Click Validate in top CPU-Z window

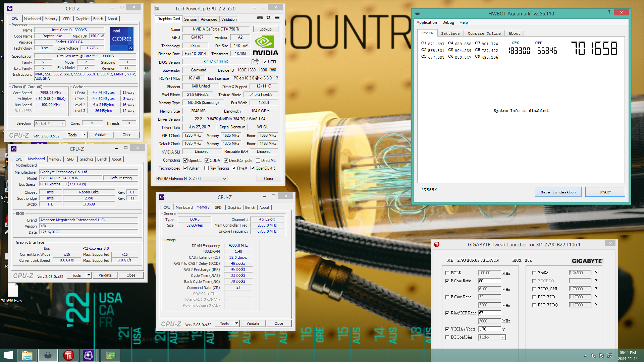[x=101, y=135]
